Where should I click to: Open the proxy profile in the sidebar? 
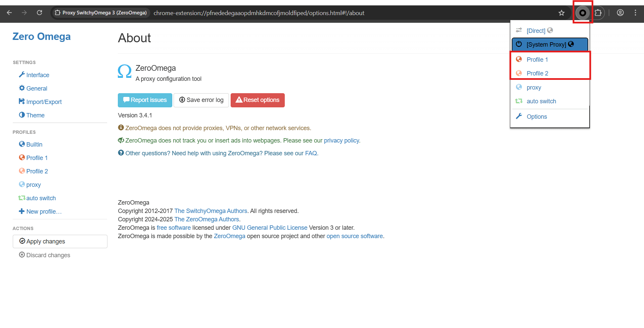[x=30, y=184]
